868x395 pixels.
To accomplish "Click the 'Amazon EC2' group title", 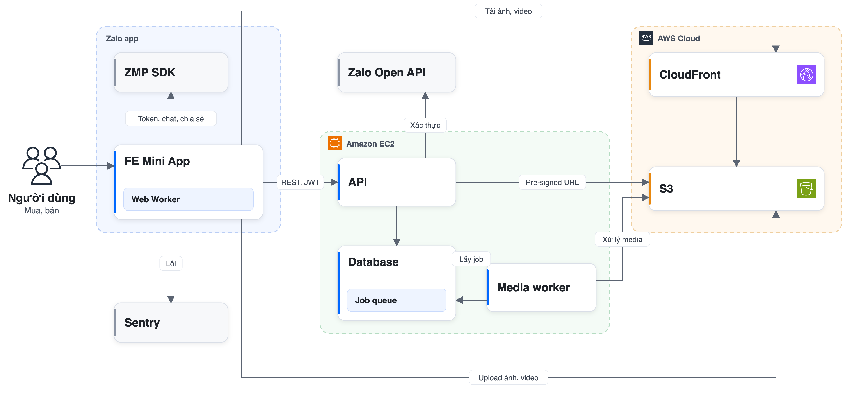I will point(370,144).
